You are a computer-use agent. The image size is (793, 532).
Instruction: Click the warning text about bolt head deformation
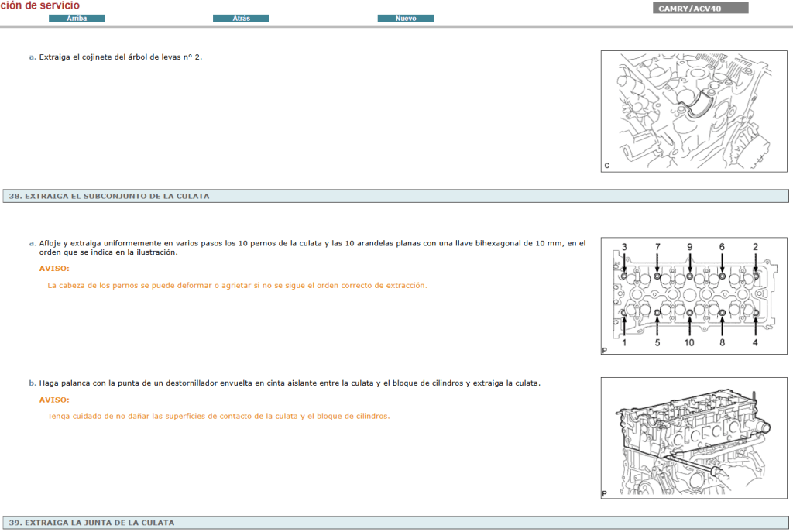[236, 284]
